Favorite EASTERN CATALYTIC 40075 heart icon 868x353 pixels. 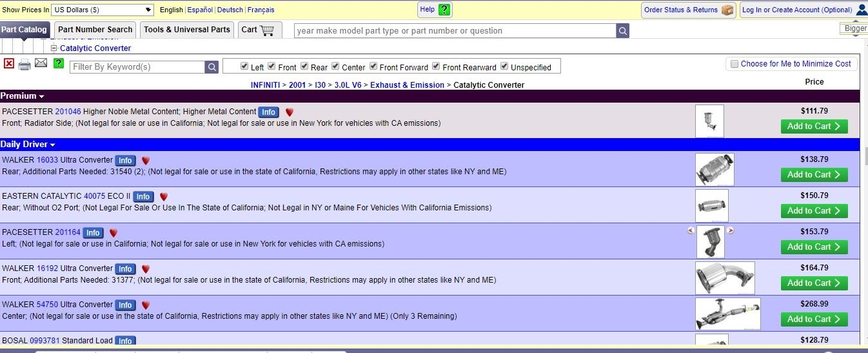pos(164,197)
